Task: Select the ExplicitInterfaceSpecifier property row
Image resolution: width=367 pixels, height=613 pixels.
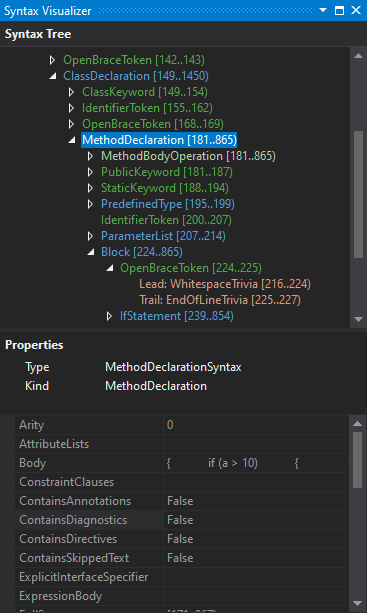Action: [181, 577]
